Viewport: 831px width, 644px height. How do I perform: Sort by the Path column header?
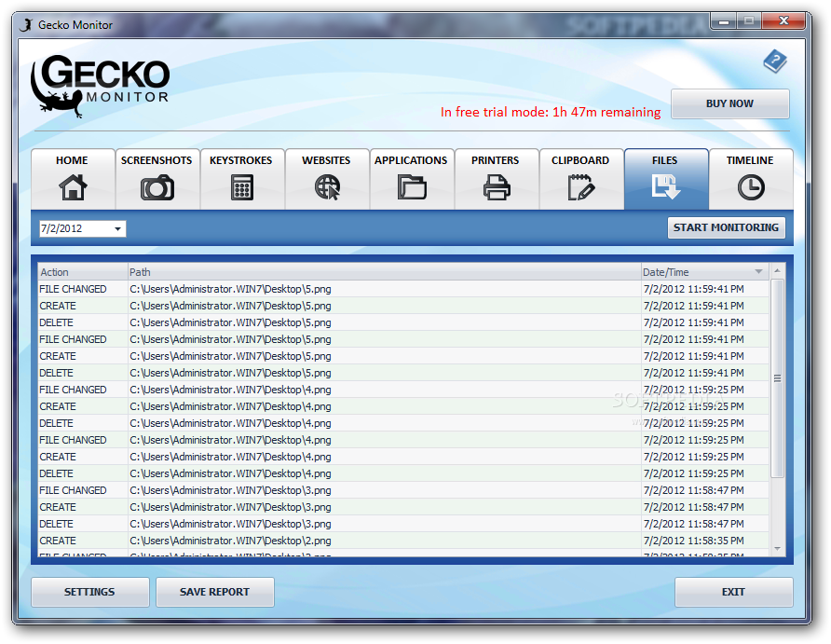pos(384,272)
